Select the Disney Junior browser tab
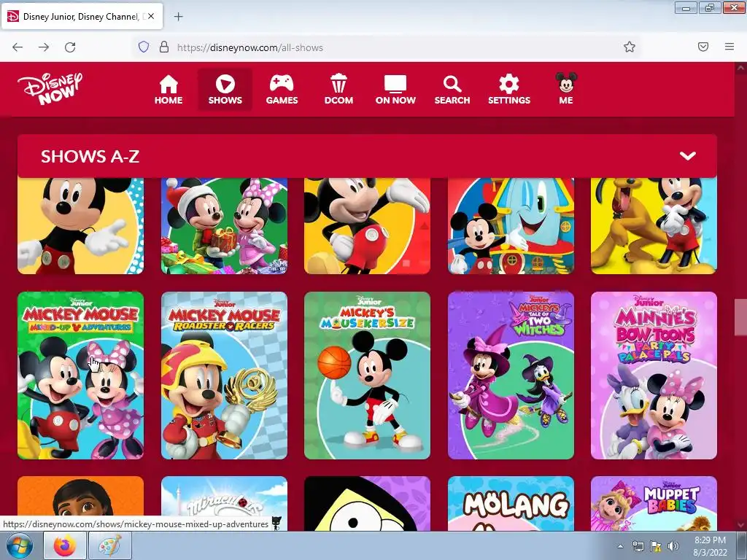 [x=82, y=17]
